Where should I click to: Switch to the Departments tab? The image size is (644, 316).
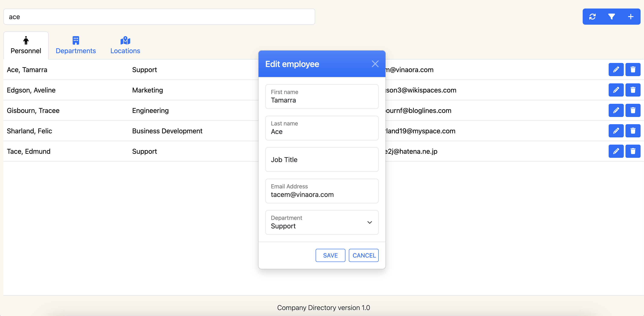point(76,46)
